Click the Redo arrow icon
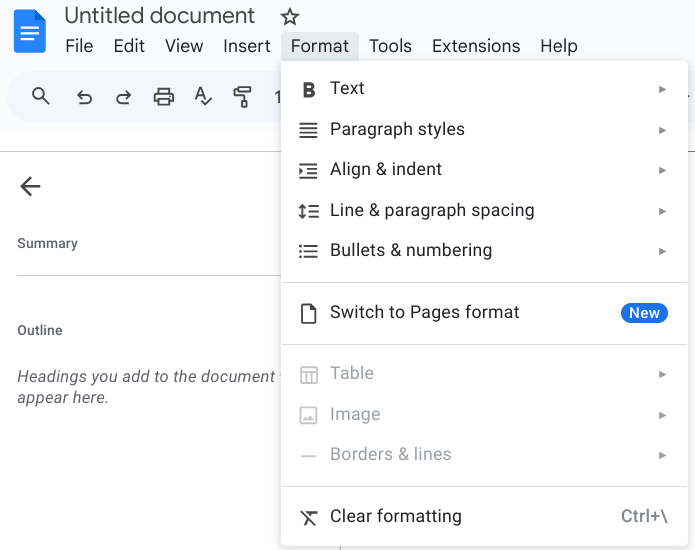Screen dimensions: 695x550 tap(124, 97)
